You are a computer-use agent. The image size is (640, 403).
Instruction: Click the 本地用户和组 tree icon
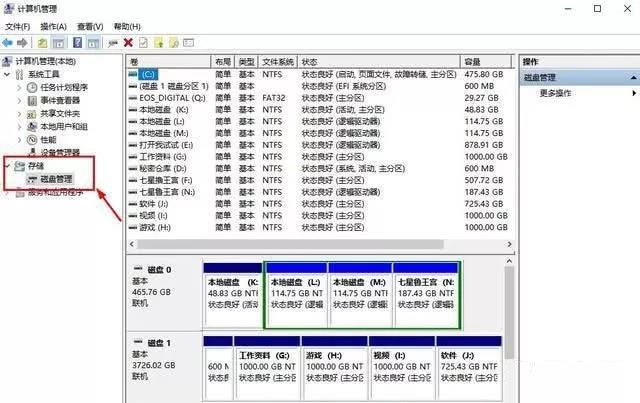pos(32,127)
